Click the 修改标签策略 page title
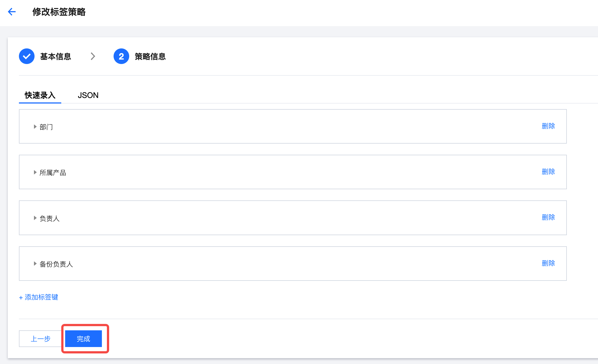This screenshot has height=364, width=598. [59, 12]
